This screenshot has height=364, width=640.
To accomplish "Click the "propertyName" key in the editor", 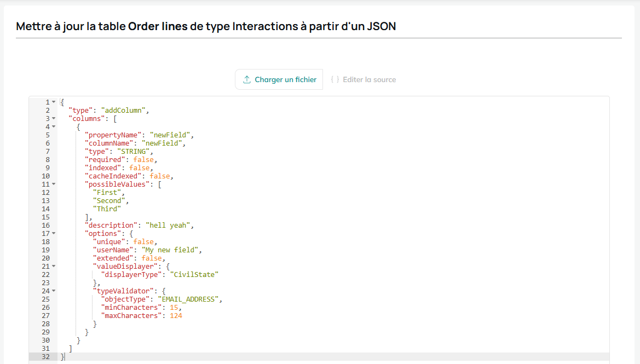I will [x=113, y=135].
